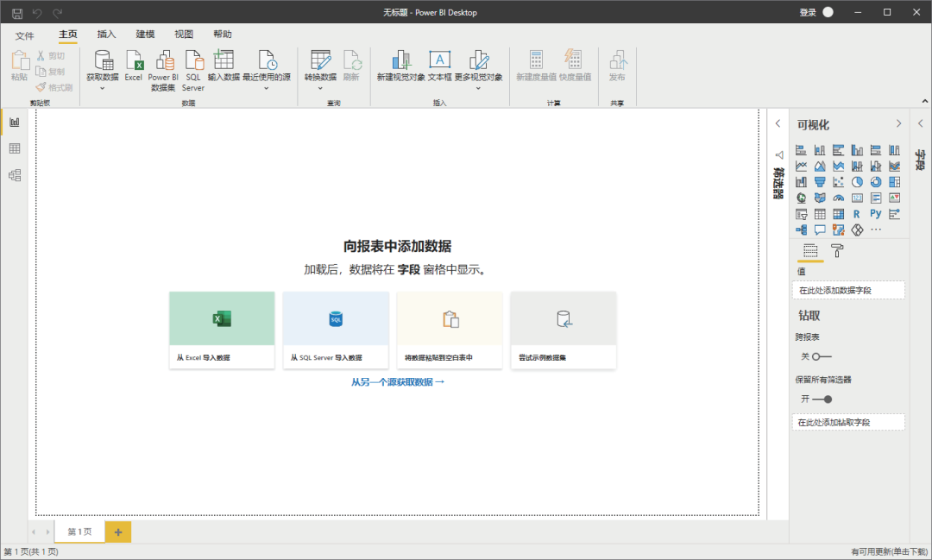The height and width of the screenshot is (560, 932).
Task: Toggle 保留所有筛选器 keep all filters switch
Action: [x=822, y=400]
